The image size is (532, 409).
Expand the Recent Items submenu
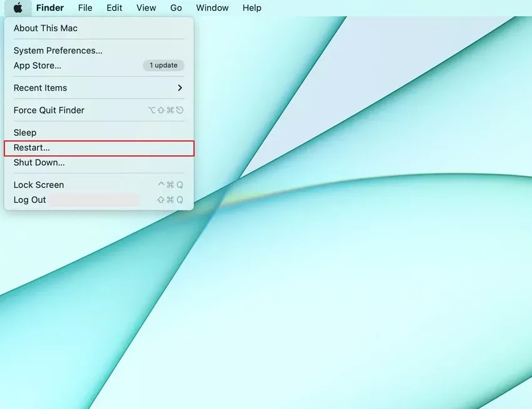pos(99,88)
